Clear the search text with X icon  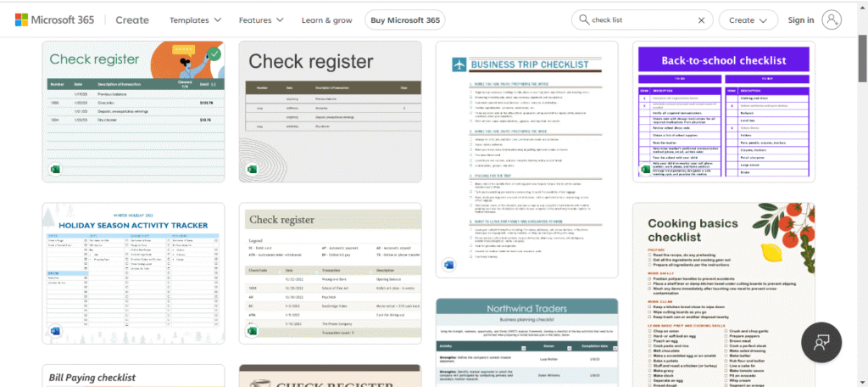coord(701,20)
